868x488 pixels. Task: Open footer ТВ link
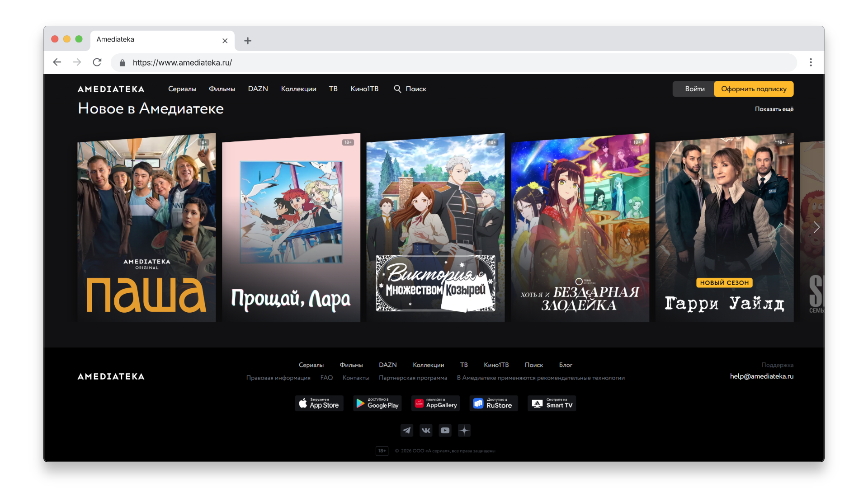coord(464,365)
